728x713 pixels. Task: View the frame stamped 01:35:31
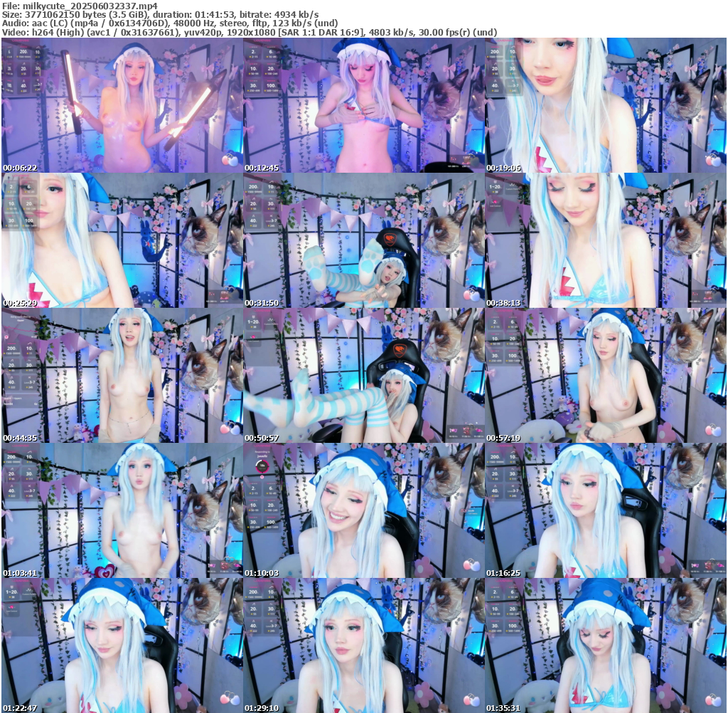[606, 645]
